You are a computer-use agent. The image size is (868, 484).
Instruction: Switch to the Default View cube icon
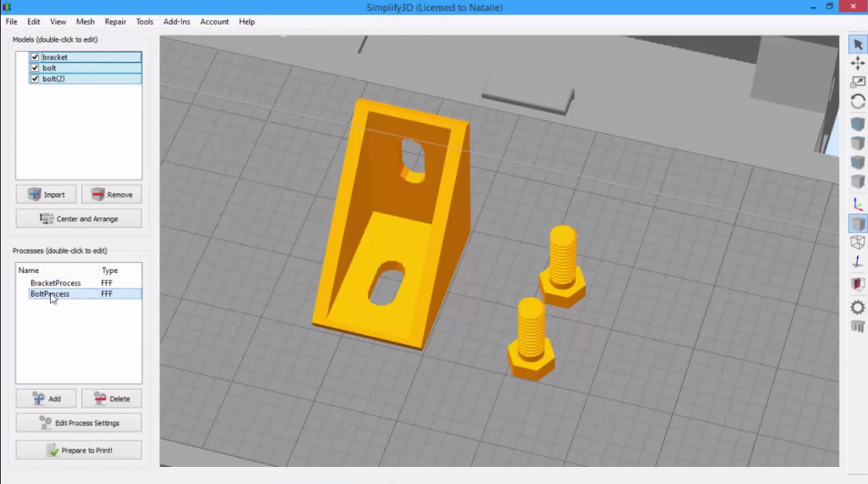(858, 124)
